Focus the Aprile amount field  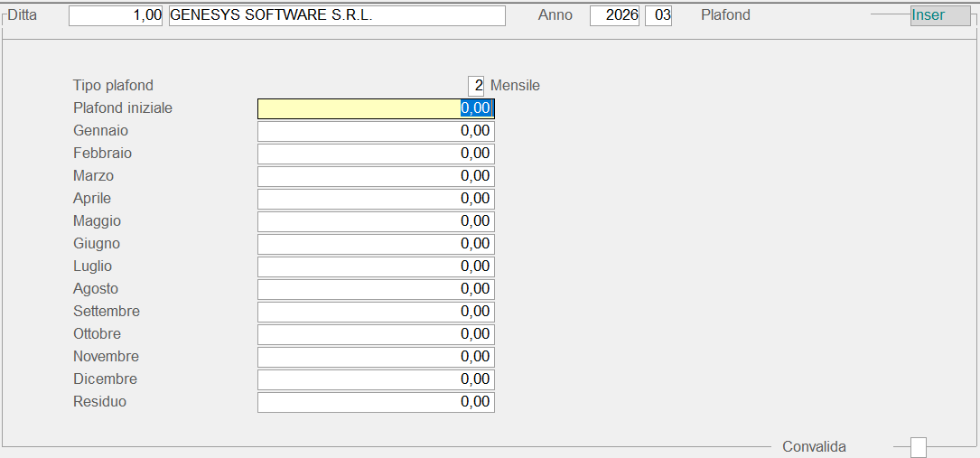point(376,199)
